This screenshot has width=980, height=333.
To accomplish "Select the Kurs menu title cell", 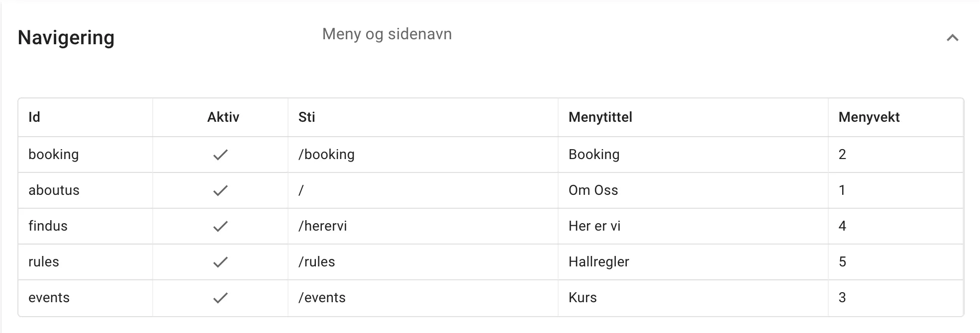I will pyautogui.click(x=582, y=298).
